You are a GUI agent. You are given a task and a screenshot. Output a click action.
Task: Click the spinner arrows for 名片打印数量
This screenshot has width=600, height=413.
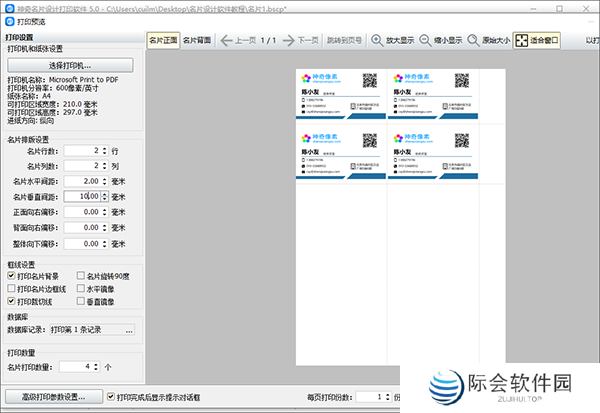click(x=97, y=367)
